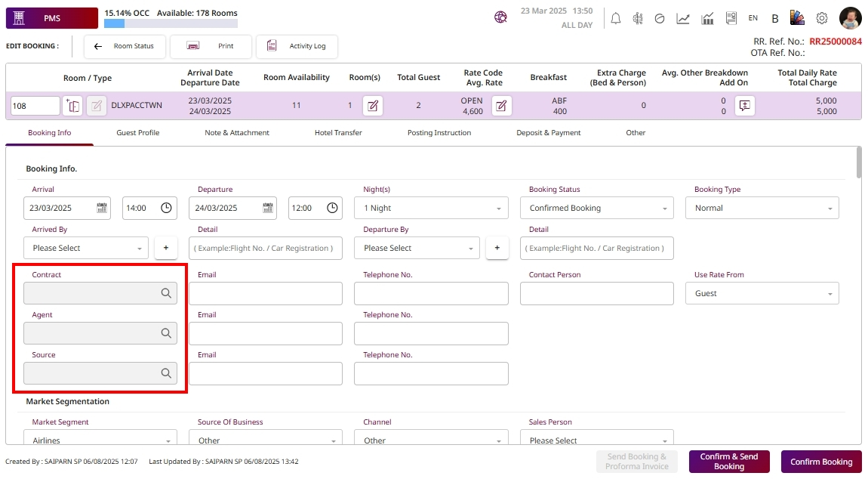Search for a Contract
Image resolution: width=868 pixels, height=479 pixels.
coord(166,293)
